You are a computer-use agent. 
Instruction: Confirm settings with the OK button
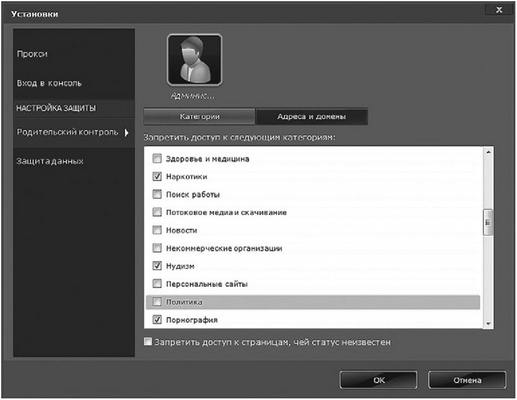point(378,380)
